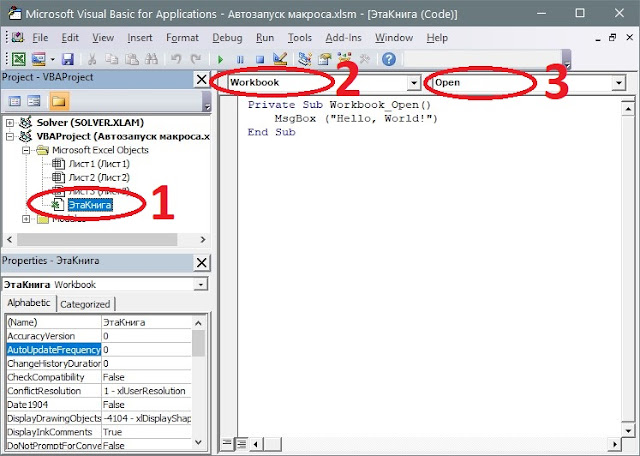
Task: Open the Window menu
Action: click(394, 38)
